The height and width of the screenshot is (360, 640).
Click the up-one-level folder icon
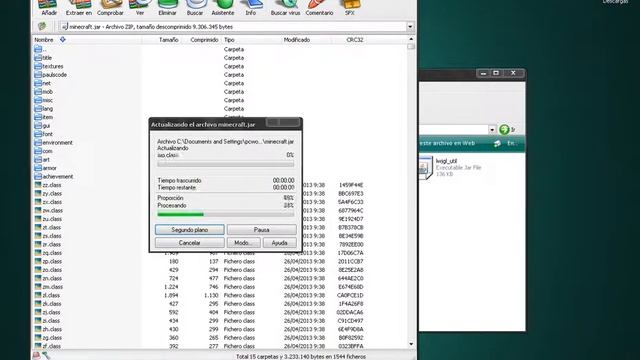[x=42, y=27]
